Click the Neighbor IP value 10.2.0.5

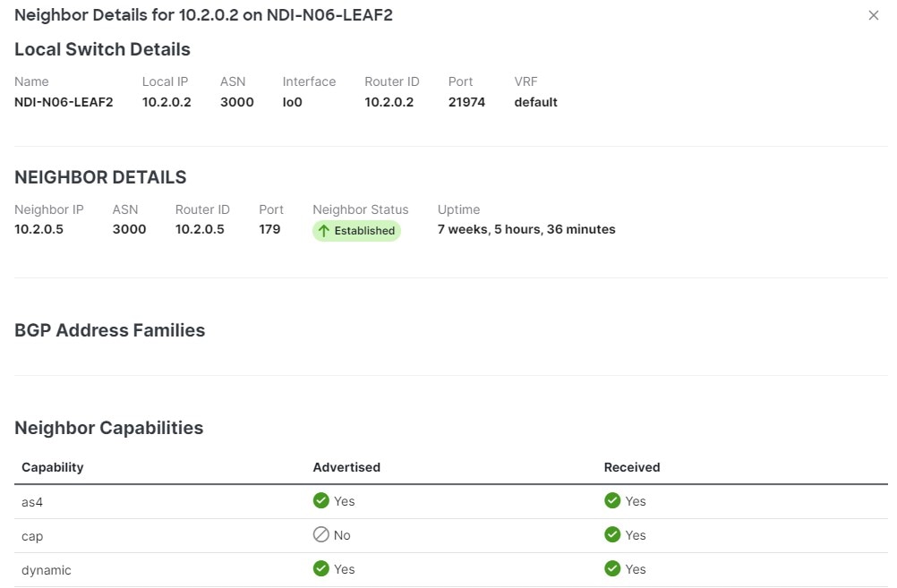38,229
